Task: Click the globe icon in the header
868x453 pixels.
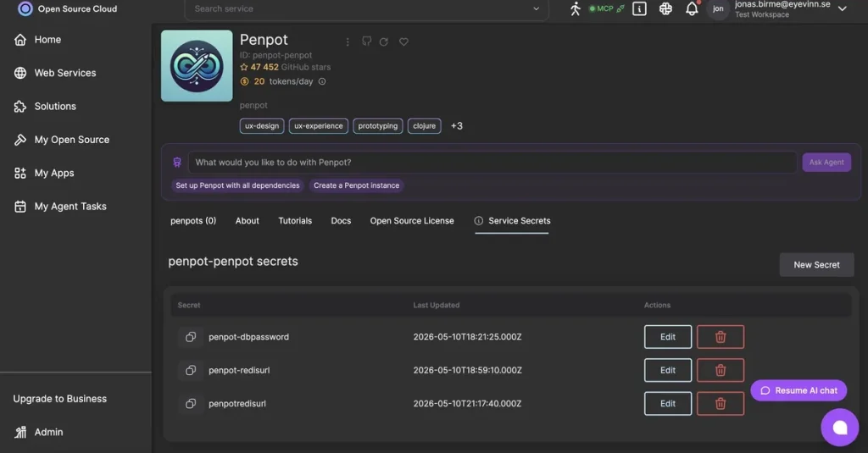Action: pyautogui.click(x=665, y=8)
